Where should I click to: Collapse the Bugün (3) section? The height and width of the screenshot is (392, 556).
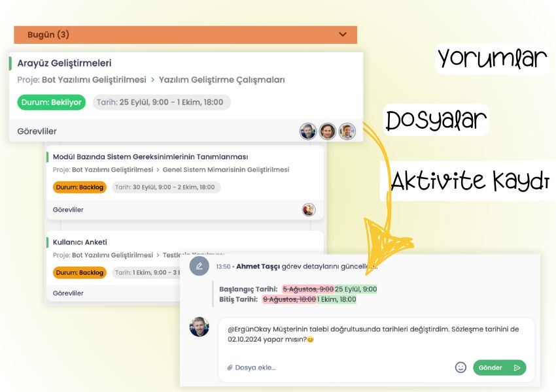pos(343,35)
